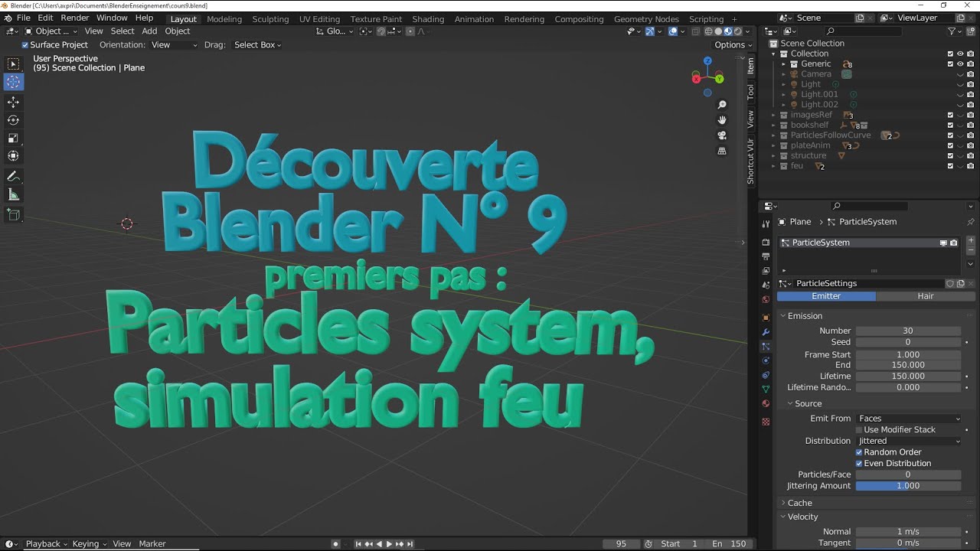Screen dimensions: 980x551
Task: Open the Texture checkerboard properties tab
Action: pos(766,422)
